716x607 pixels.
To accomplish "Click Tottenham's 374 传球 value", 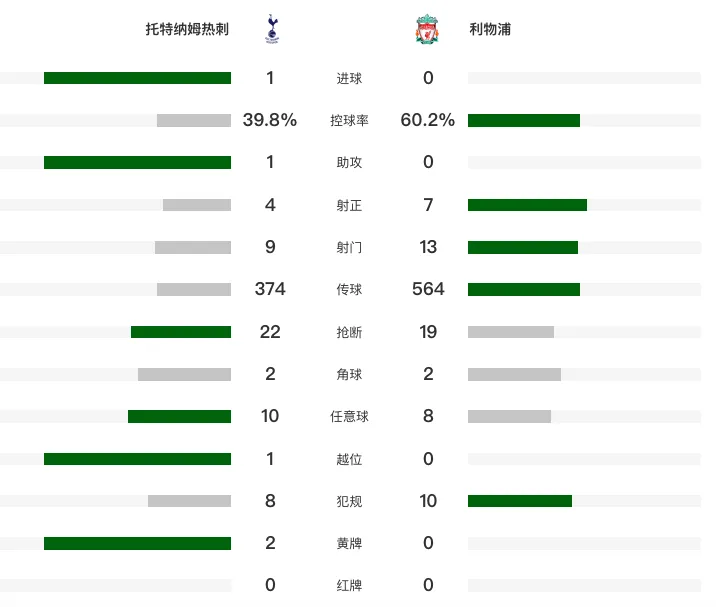I will point(270,289).
